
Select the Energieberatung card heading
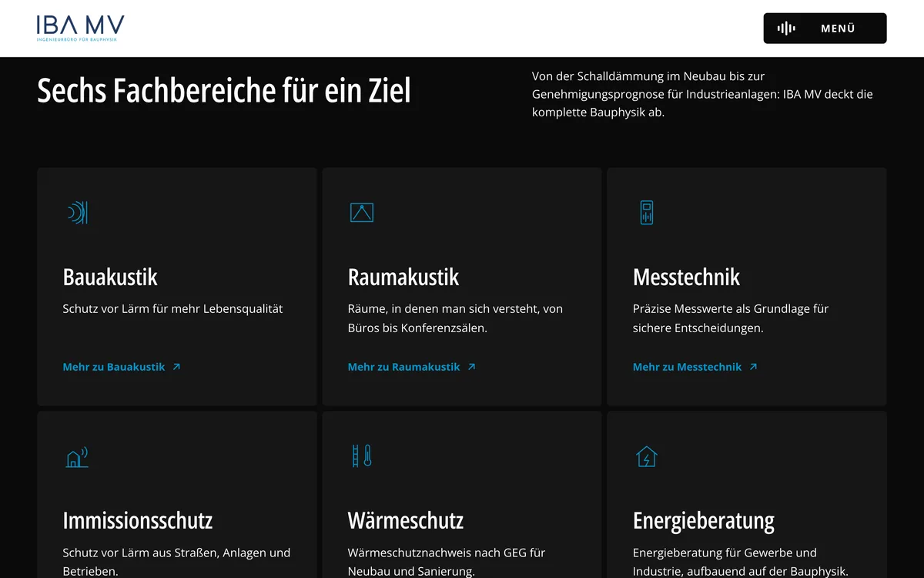[x=704, y=520]
